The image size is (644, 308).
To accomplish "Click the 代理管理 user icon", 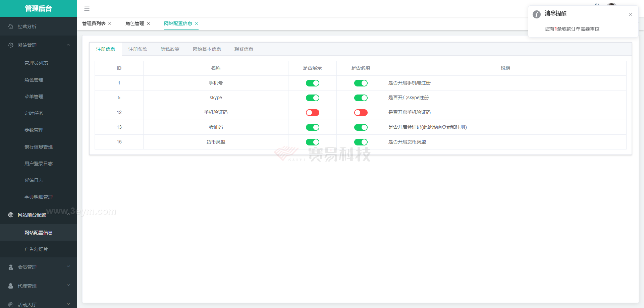I will (11, 286).
